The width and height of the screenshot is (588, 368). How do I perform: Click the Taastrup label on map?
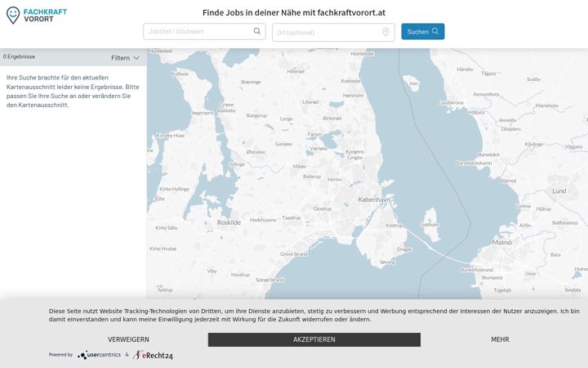click(x=292, y=218)
